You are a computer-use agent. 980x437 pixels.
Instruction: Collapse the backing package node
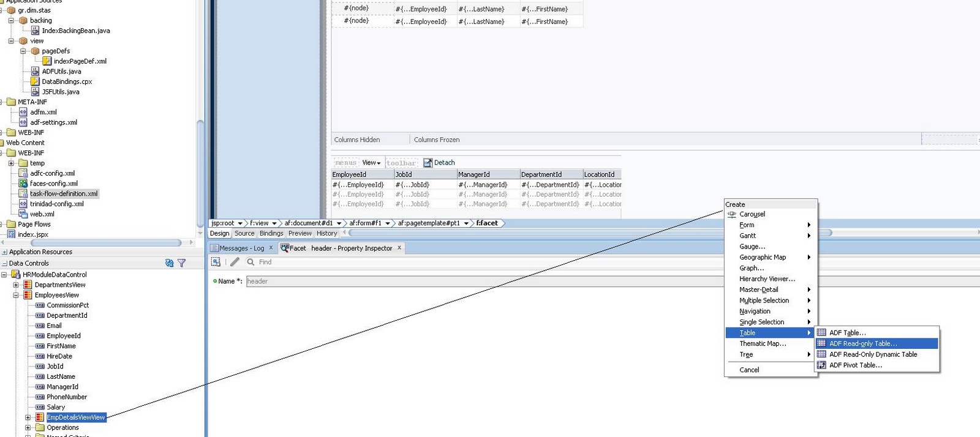pos(11,20)
